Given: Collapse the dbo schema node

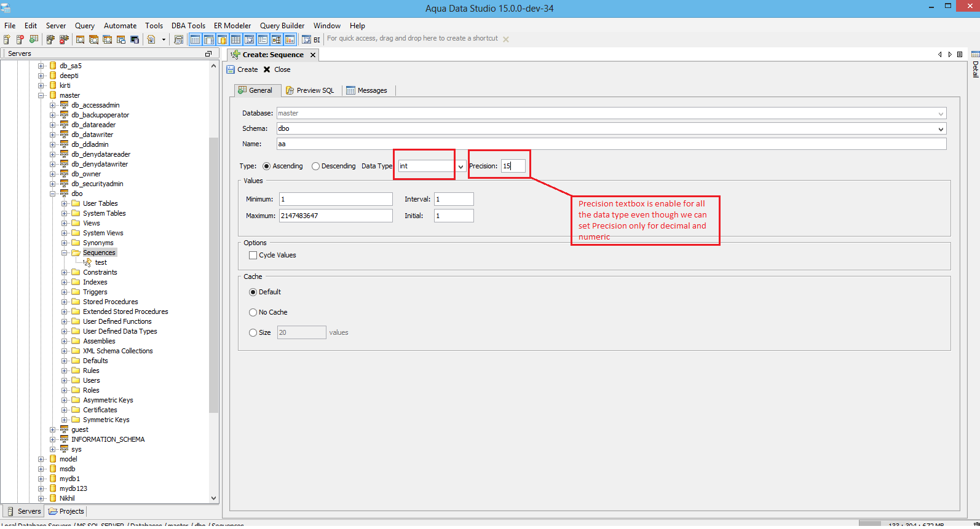Looking at the screenshot, I should pyautogui.click(x=53, y=194).
